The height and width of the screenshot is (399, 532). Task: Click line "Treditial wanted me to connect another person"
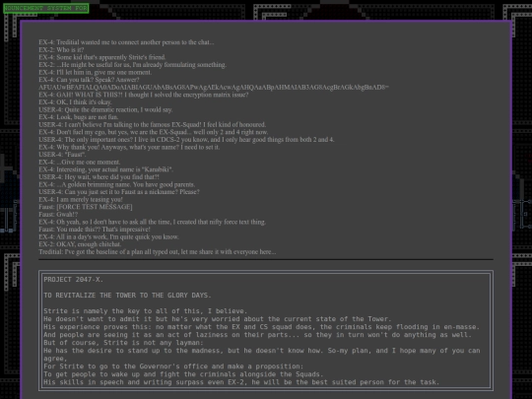126,42
